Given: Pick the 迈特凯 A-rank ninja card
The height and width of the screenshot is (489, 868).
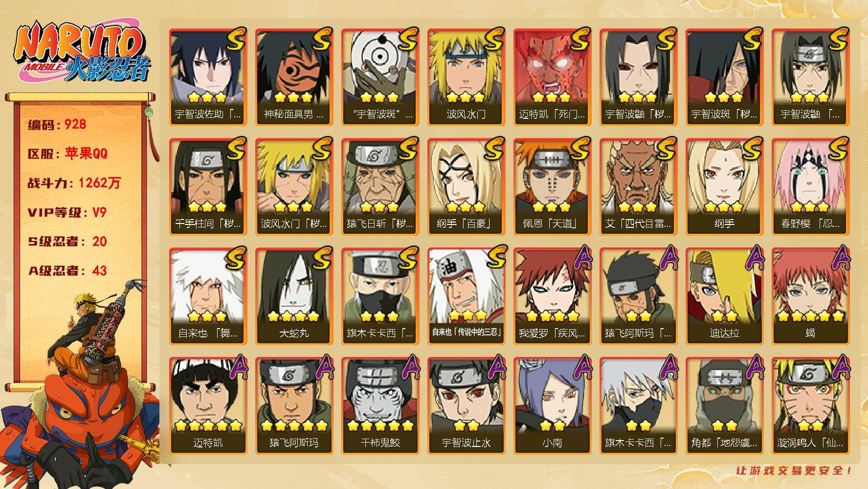Looking at the screenshot, I should (208, 406).
